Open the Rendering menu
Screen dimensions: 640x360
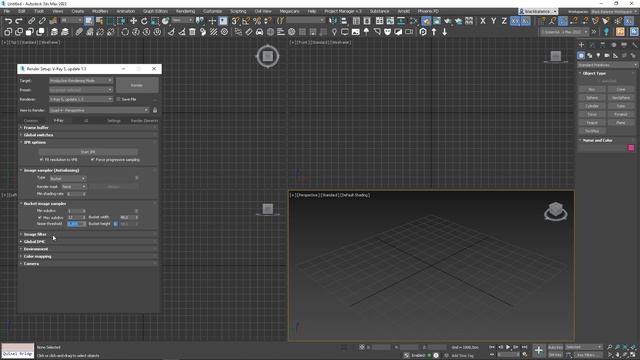tap(185, 11)
